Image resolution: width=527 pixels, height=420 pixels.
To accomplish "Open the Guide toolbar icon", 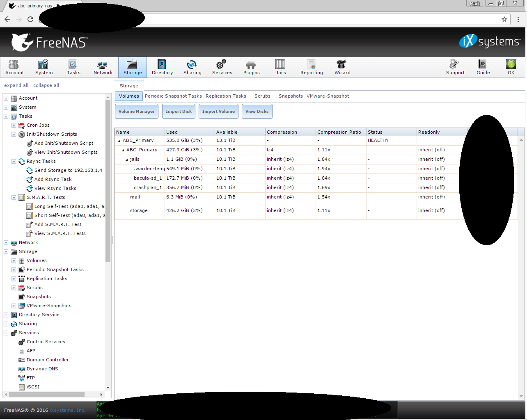I will 483,67.
